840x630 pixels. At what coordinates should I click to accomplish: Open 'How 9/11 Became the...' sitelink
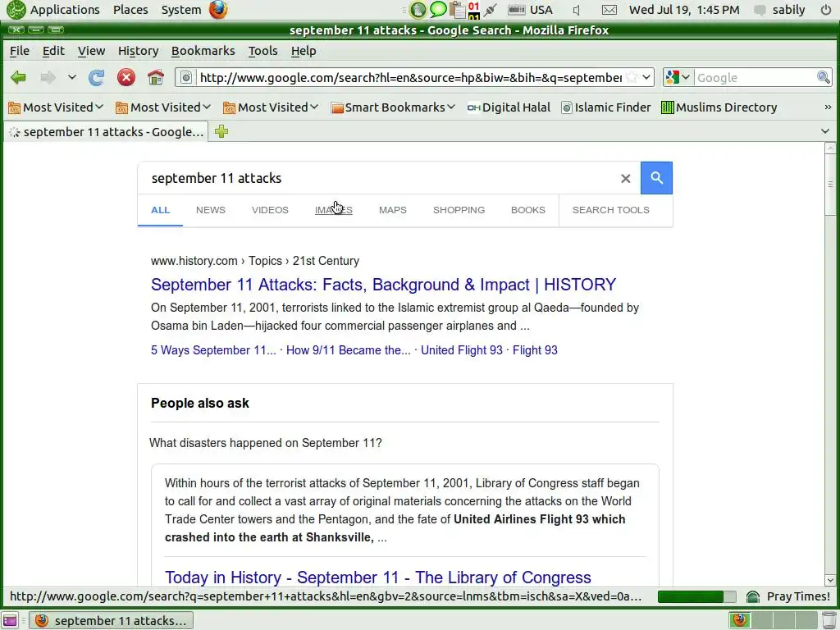pos(348,349)
